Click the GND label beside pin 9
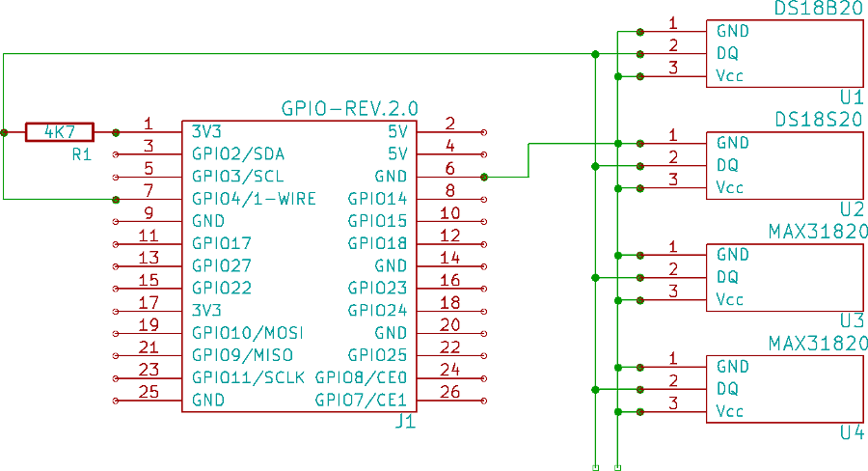The width and height of the screenshot is (868, 471). click(208, 221)
